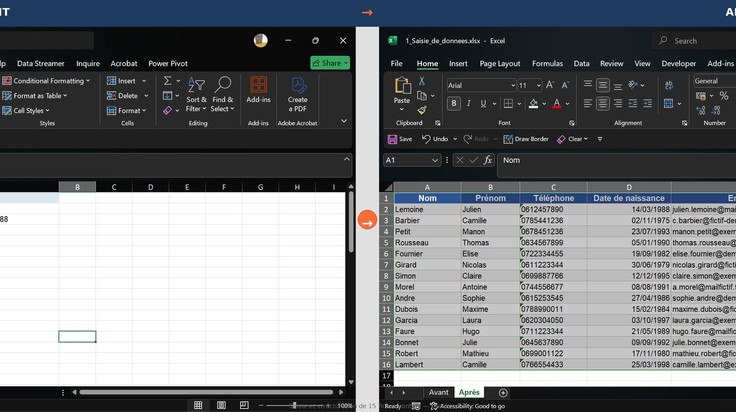This screenshot has height=412, width=736.
Task: Open the Sort & Filter dropdown
Action: pyautogui.click(x=196, y=94)
